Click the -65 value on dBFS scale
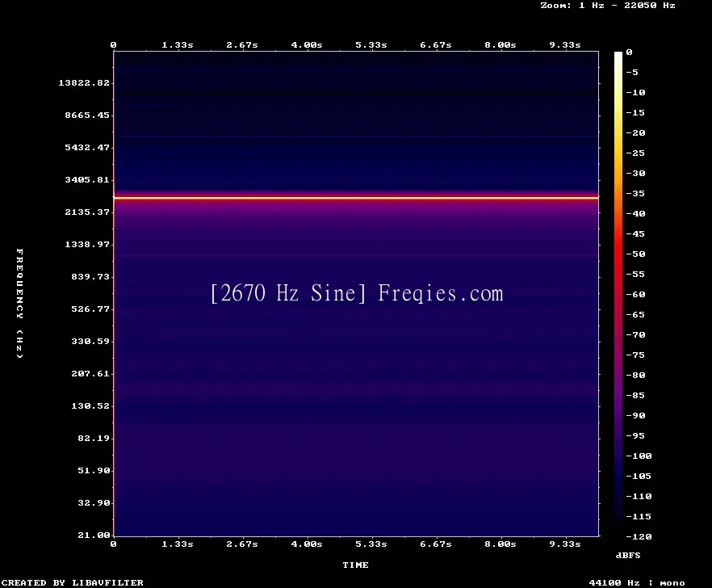The image size is (712, 588). point(635,314)
